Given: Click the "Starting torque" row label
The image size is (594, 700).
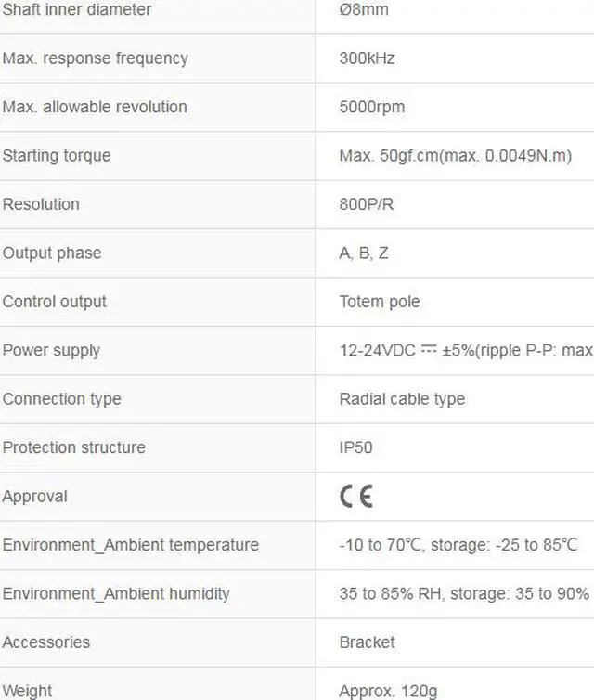Looking at the screenshot, I should click(57, 156).
